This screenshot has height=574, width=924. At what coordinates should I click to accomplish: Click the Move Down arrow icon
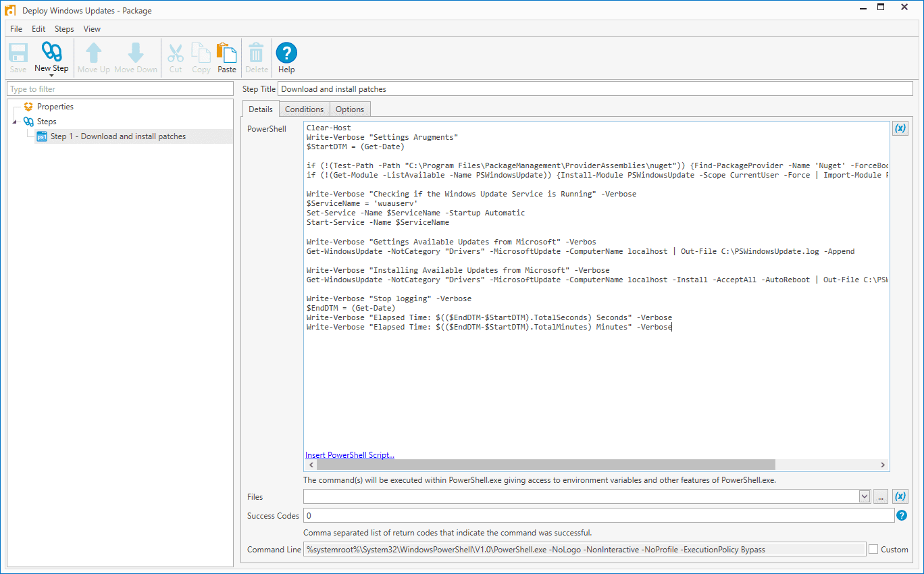point(136,53)
